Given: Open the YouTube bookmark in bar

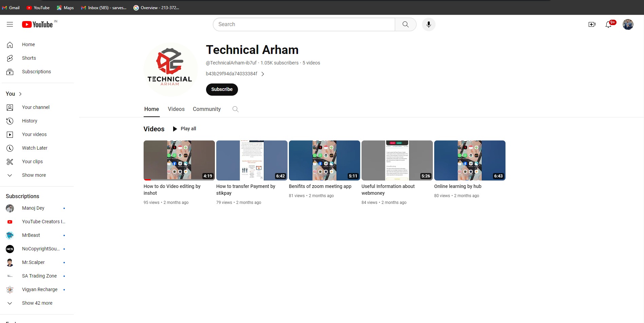Looking at the screenshot, I should pyautogui.click(x=38, y=7).
